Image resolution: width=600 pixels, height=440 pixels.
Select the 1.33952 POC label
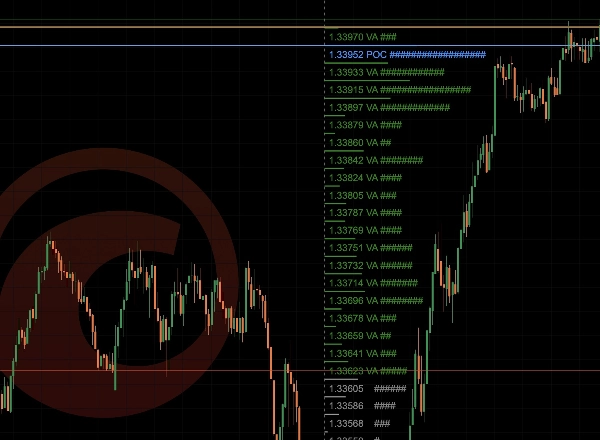[407, 55]
